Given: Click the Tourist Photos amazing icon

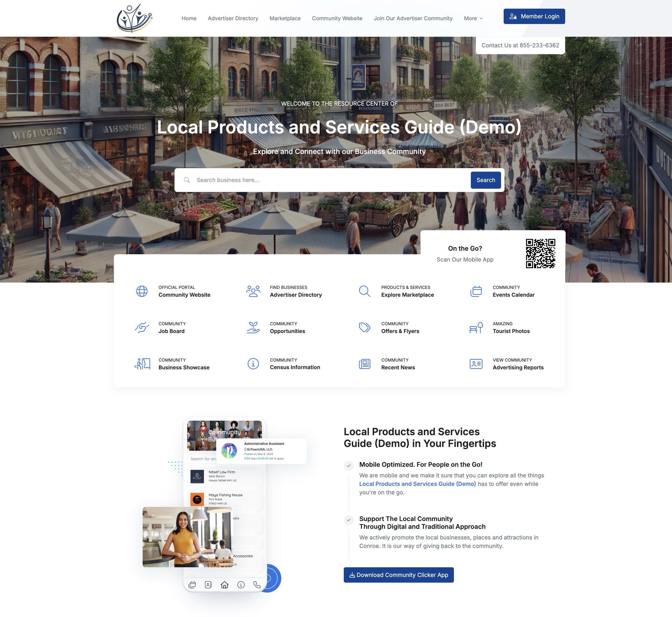Looking at the screenshot, I should click(475, 327).
